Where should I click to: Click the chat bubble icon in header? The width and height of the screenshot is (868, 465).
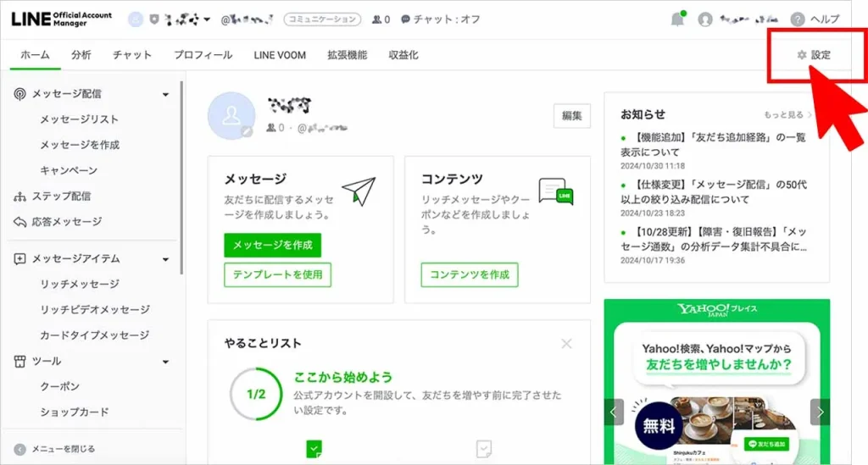tap(405, 19)
